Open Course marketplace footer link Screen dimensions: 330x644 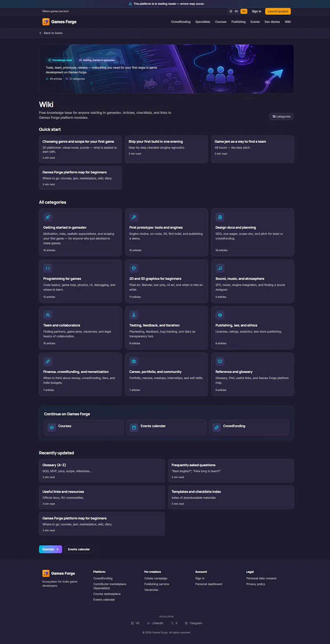[107, 594]
